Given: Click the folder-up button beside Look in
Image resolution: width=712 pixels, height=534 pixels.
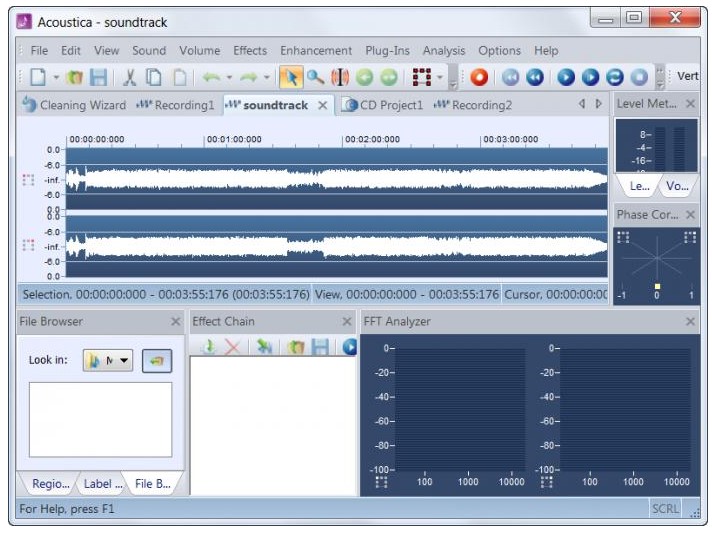Looking at the screenshot, I should [x=157, y=361].
